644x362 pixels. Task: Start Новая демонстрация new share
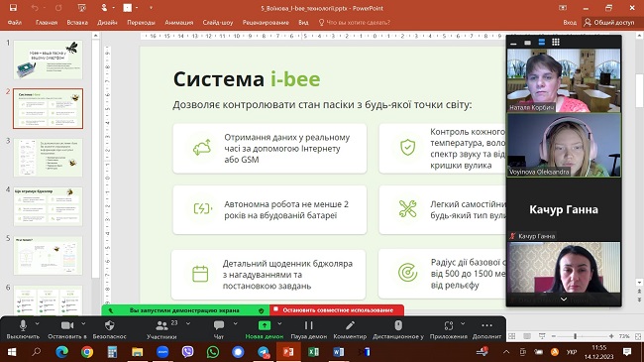coord(265,330)
